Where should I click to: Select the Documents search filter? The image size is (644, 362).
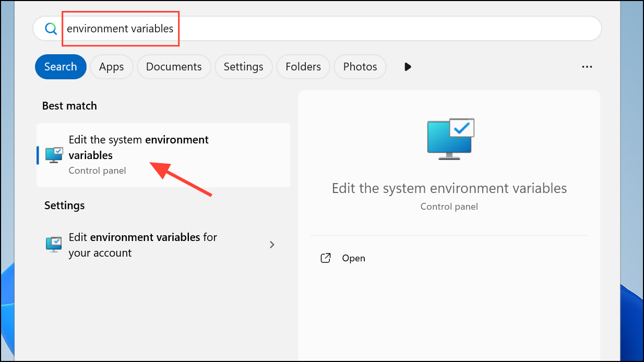[x=174, y=66]
